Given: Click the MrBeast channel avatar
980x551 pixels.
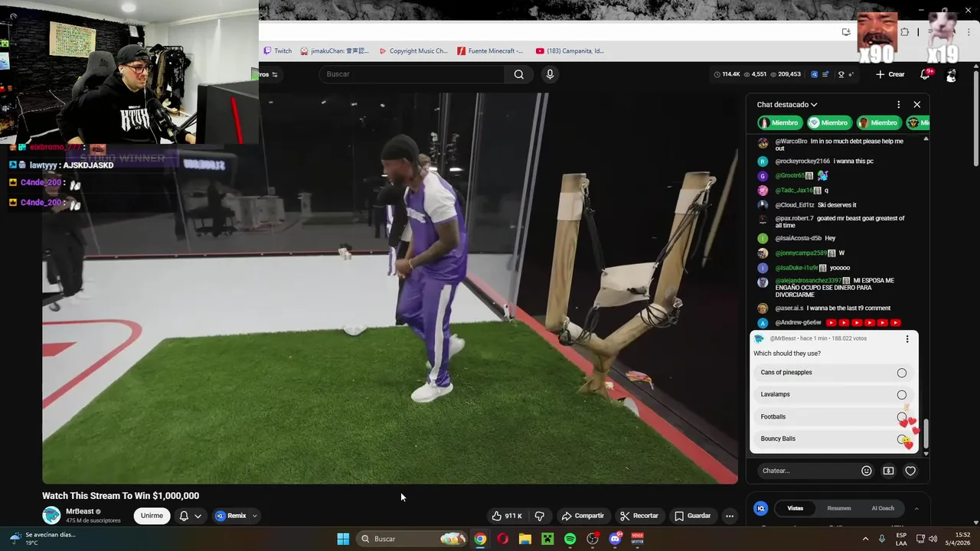Looking at the screenshot, I should (x=51, y=516).
